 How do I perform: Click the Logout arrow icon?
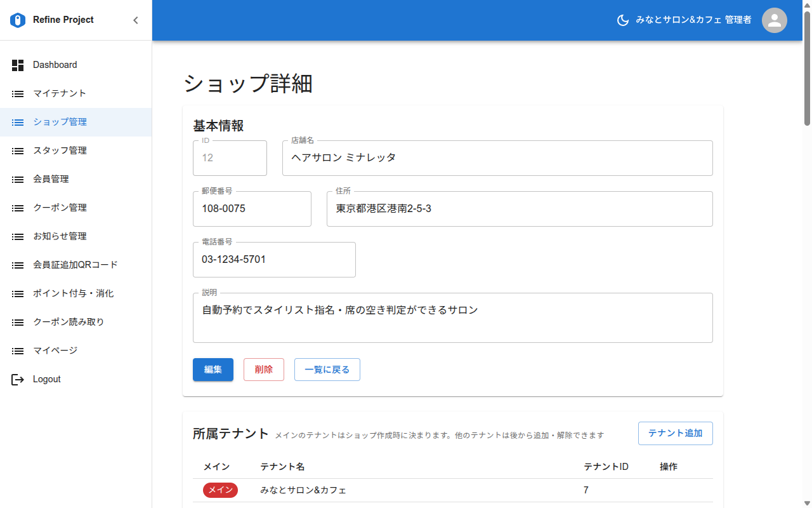pos(18,379)
